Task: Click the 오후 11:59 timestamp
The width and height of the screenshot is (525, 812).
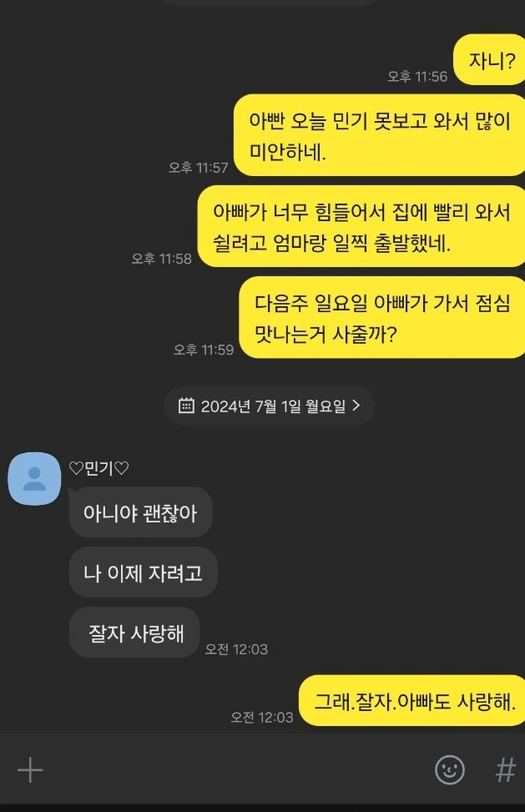Action: [204, 350]
